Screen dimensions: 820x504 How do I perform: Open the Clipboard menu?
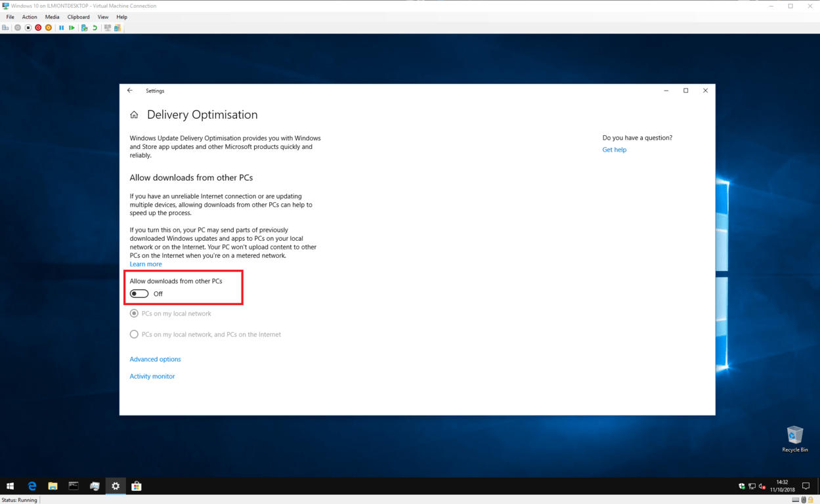tap(79, 17)
